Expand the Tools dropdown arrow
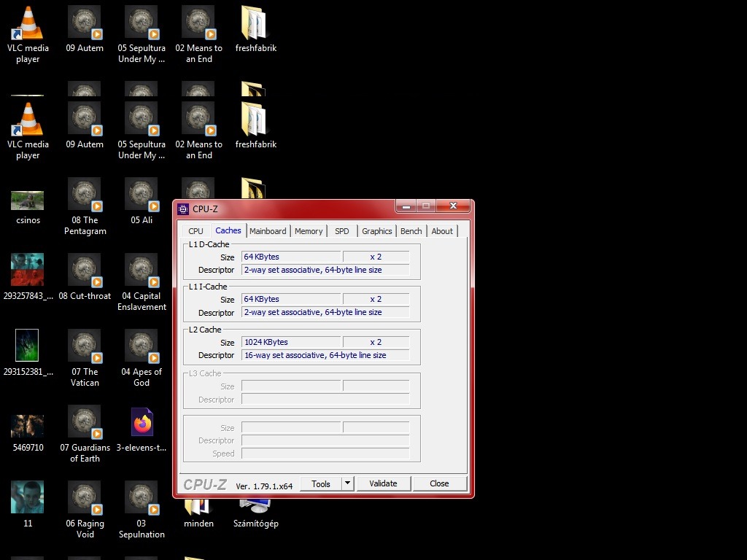747x560 pixels. [x=348, y=484]
